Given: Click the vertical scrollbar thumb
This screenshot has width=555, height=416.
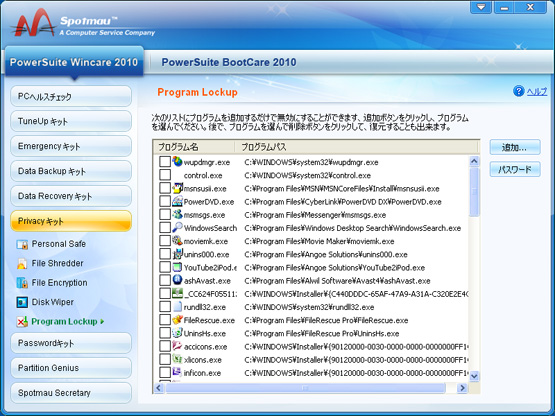Looking at the screenshot, I should click(474, 192).
